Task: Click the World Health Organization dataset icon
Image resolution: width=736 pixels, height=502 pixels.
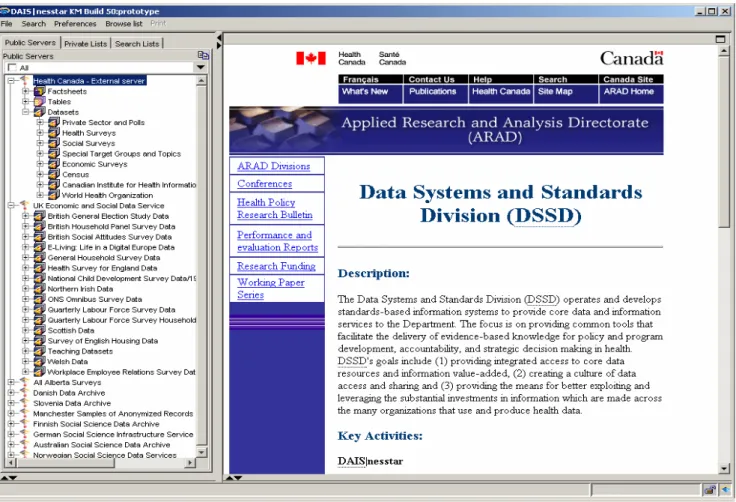Action: point(54,195)
